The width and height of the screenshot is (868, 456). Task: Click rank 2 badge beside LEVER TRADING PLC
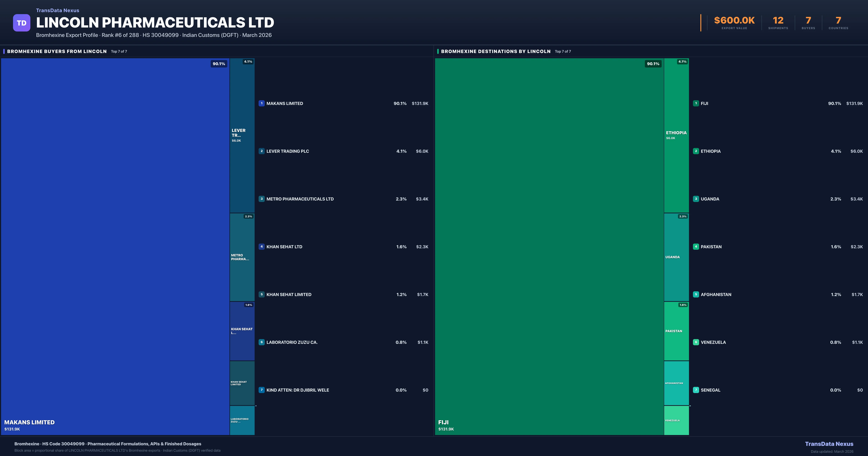261,151
